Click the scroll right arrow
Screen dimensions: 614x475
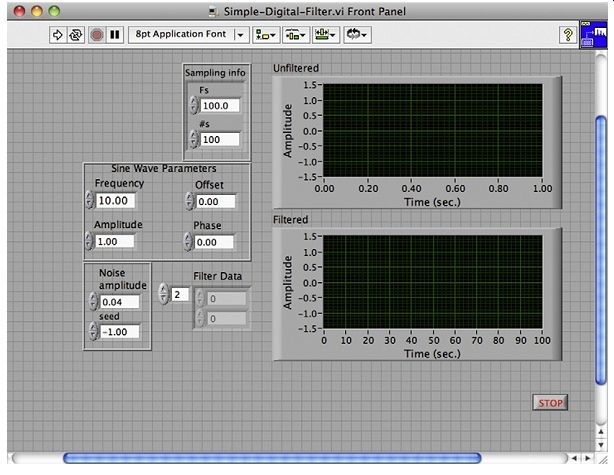click(x=588, y=458)
